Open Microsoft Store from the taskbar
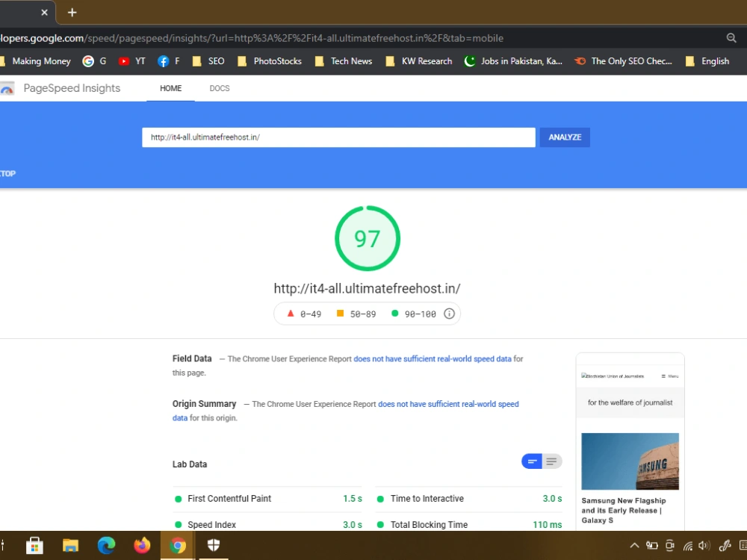747x560 pixels. (x=34, y=545)
